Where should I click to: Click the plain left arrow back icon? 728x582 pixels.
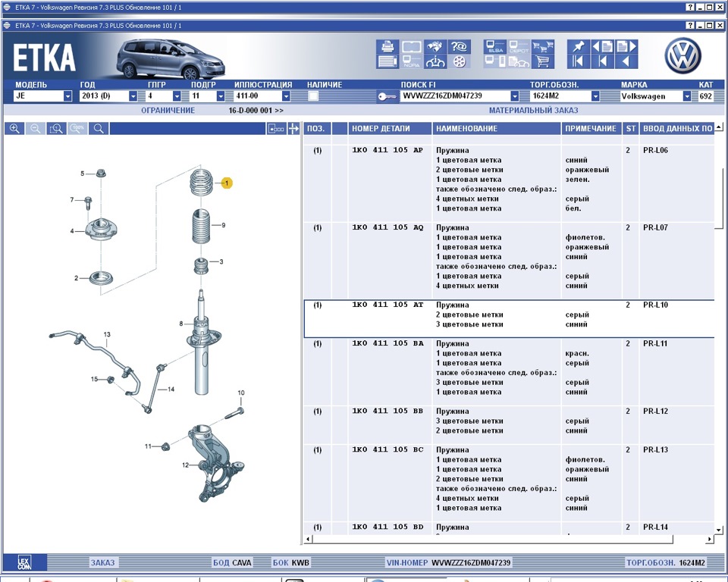coord(626,61)
